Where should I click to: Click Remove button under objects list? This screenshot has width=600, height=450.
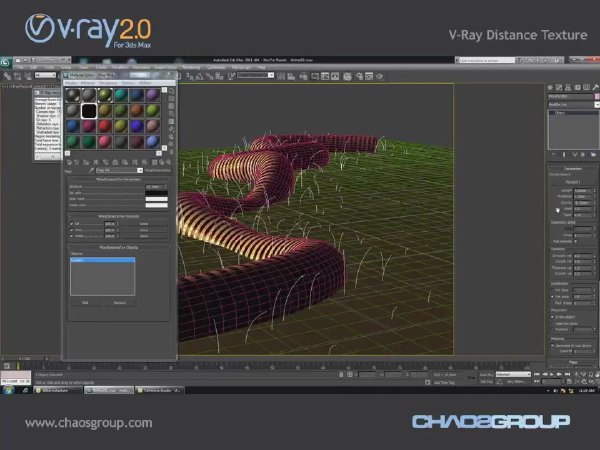(119, 303)
